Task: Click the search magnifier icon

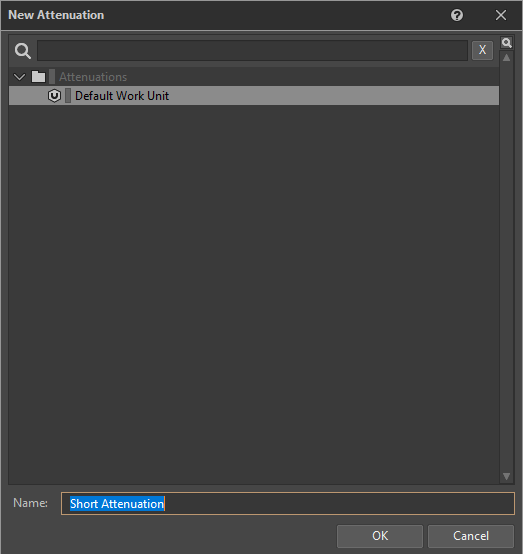Action: point(23,51)
